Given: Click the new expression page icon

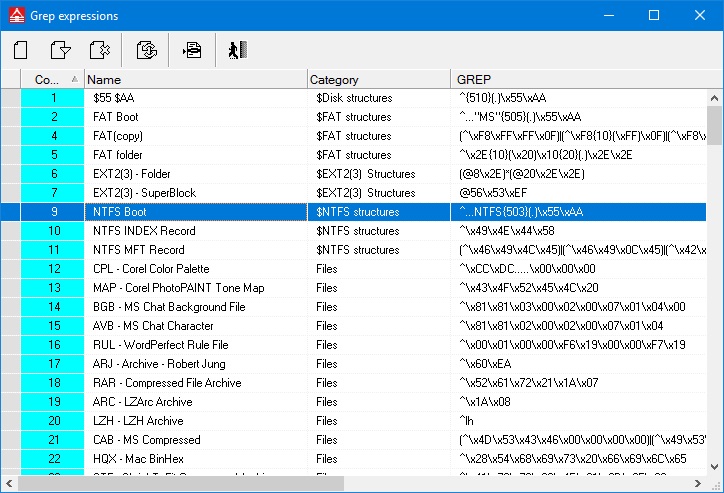Looking at the screenshot, I should pos(20,49).
